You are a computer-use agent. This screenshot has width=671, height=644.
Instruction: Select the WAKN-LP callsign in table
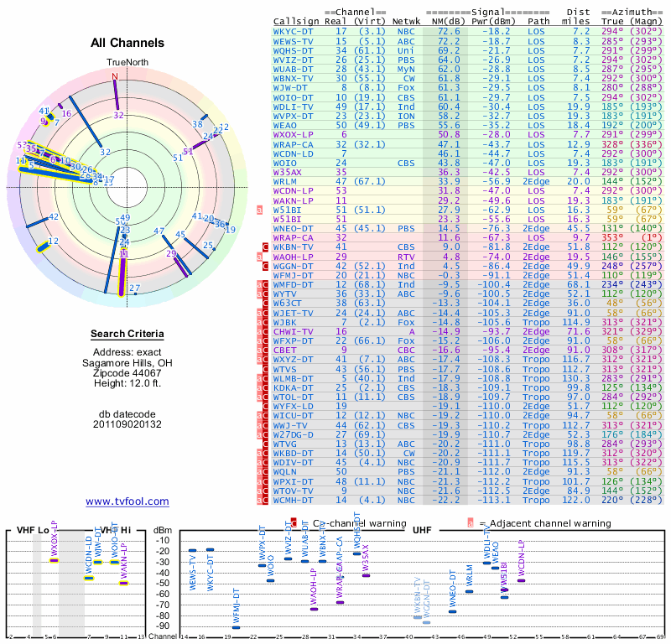point(293,200)
